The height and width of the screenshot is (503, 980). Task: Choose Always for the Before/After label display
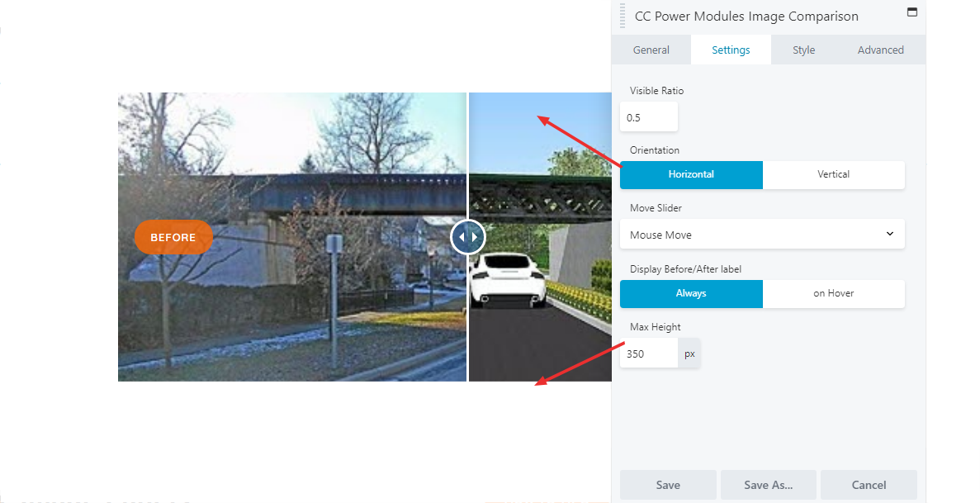(x=691, y=293)
